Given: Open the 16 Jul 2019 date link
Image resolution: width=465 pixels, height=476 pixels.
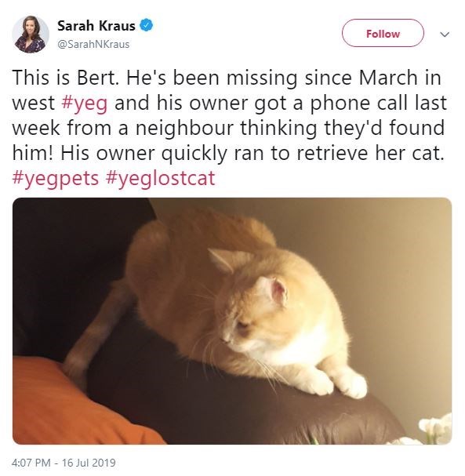Looking at the screenshot, I should tap(89, 463).
